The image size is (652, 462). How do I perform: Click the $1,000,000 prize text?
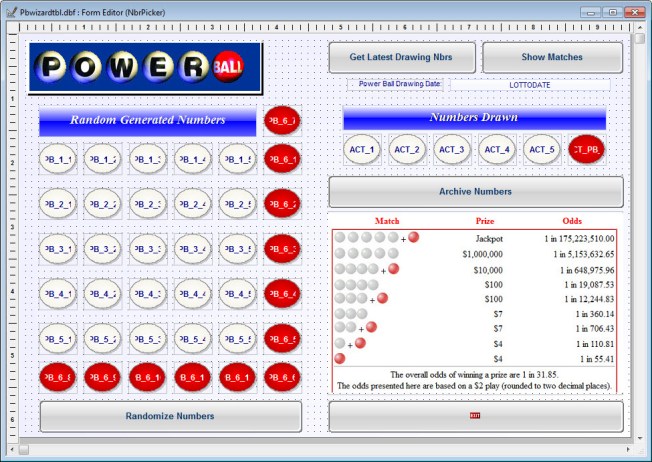(x=482, y=254)
